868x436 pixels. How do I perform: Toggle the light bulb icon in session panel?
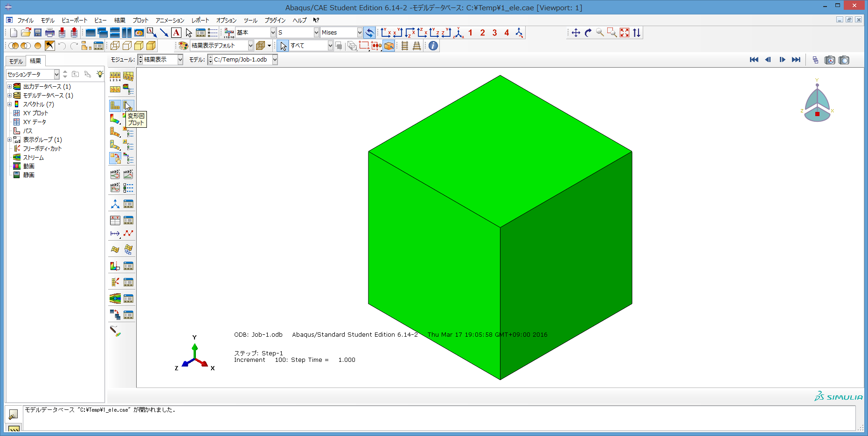100,74
